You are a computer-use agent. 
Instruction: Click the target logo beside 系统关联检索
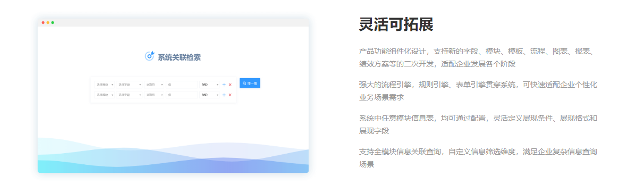pos(150,56)
